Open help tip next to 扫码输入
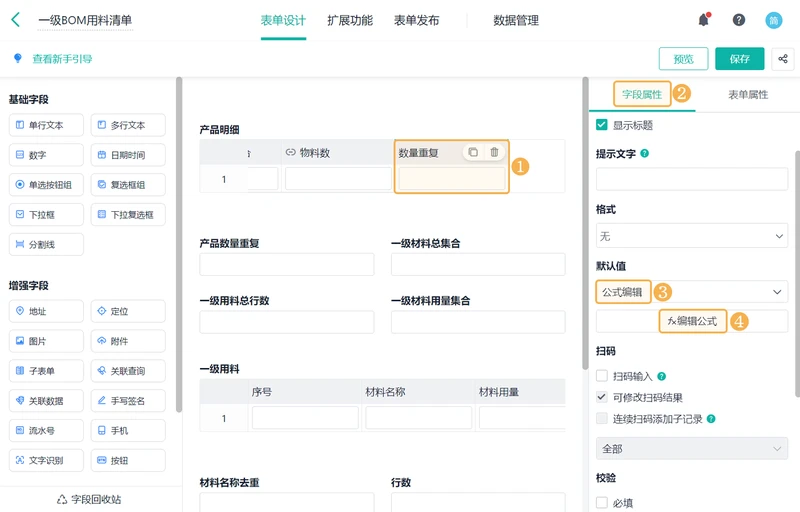 661,376
